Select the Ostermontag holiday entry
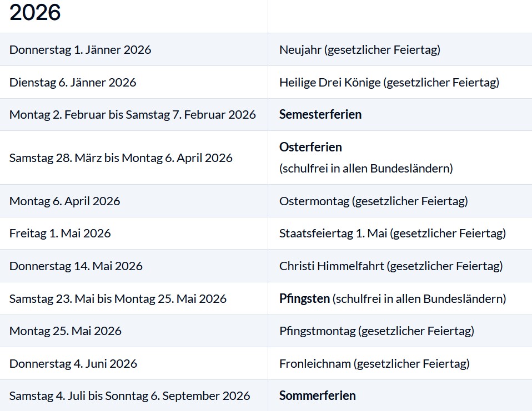This screenshot has width=532, height=411. click(x=373, y=201)
